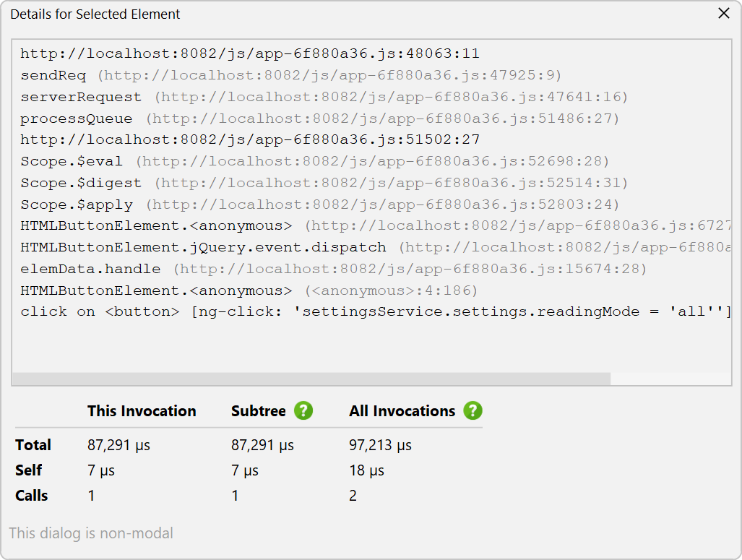The image size is (742, 560).
Task: Click the Total row label
Action: pos(33,445)
